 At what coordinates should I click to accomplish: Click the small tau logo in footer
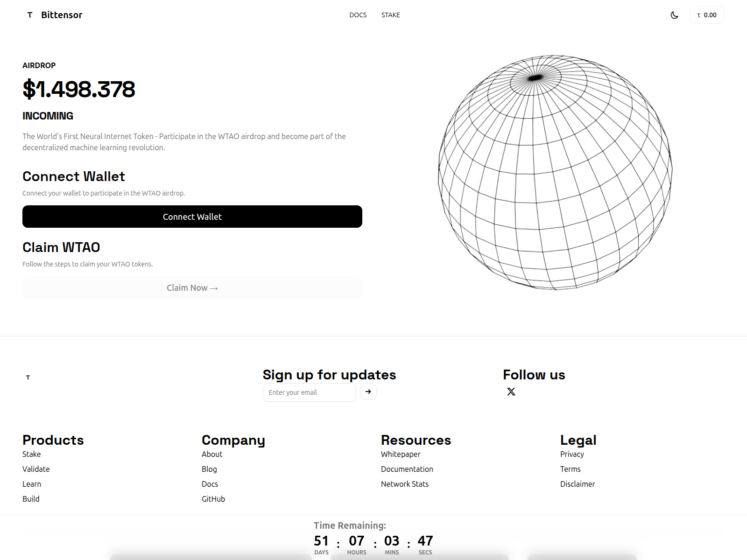(x=28, y=377)
